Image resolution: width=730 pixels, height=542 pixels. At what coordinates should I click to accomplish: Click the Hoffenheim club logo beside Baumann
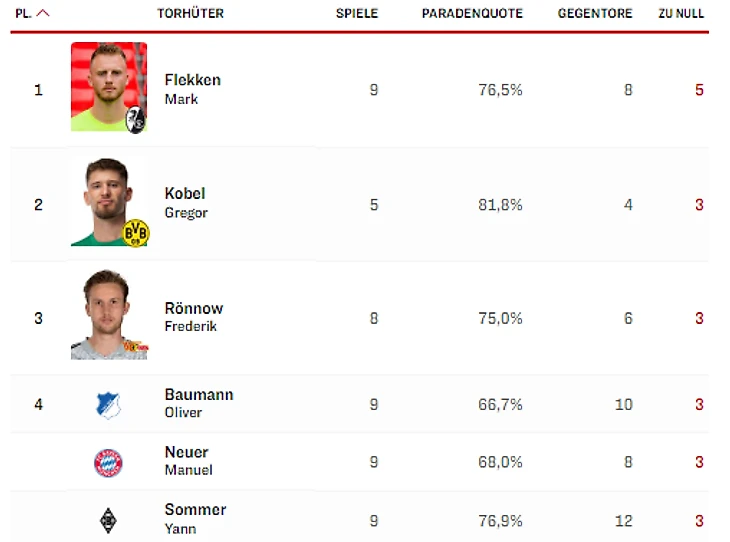tap(108, 404)
